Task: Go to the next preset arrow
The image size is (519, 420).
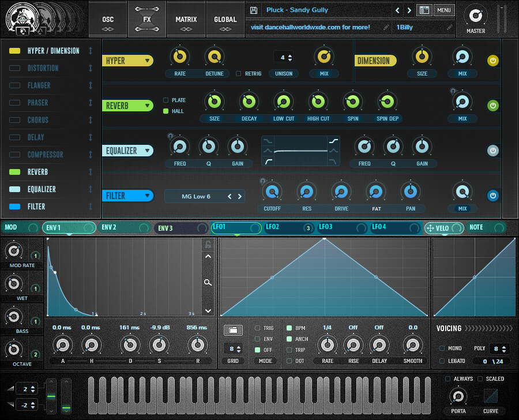Action: coord(409,10)
